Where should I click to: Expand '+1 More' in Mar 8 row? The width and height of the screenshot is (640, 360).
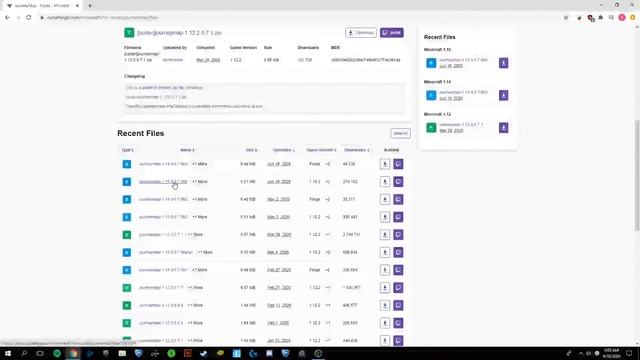(205, 252)
